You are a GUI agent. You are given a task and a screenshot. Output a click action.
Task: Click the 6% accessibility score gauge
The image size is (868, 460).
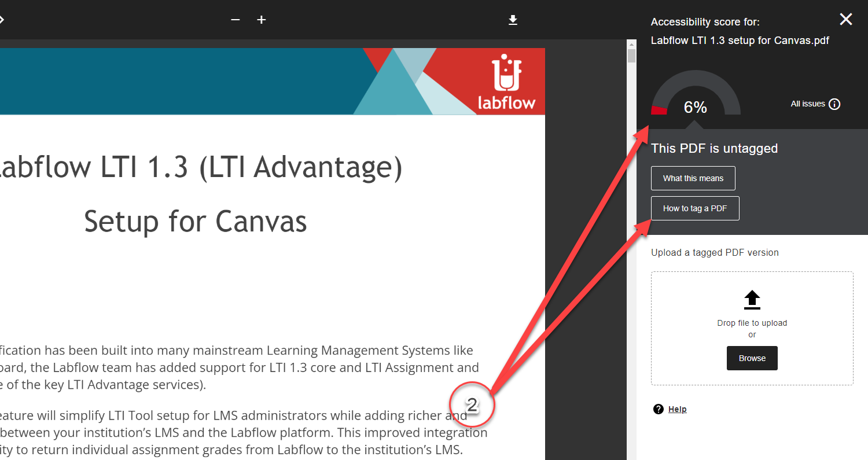click(695, 107)
